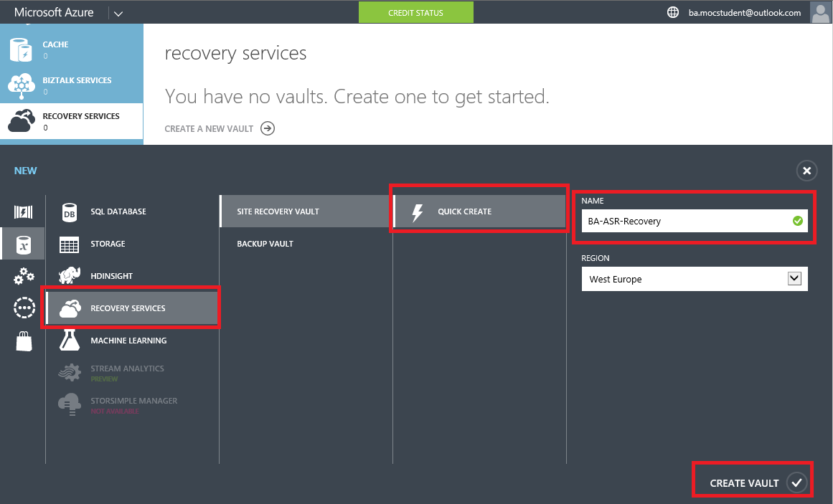833x504 pixels.
Task: Click the CREATE VAULT checkmark circle icon
Action: coord(796,482)
